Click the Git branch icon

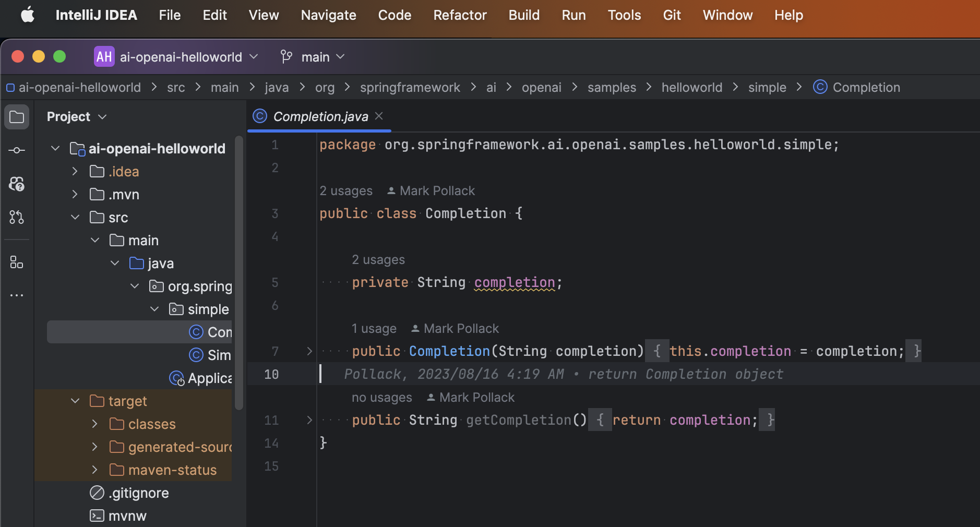[286, 56]
